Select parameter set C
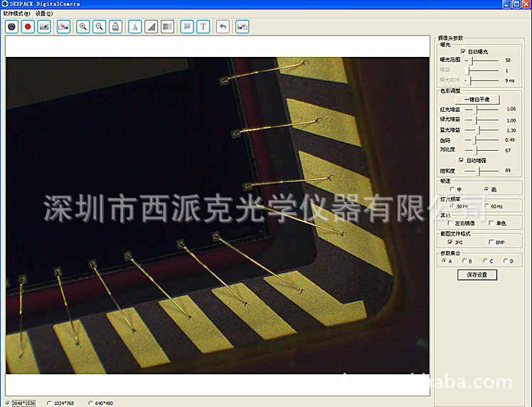This screenshot has height=407, width=532. tap(485, 260)
